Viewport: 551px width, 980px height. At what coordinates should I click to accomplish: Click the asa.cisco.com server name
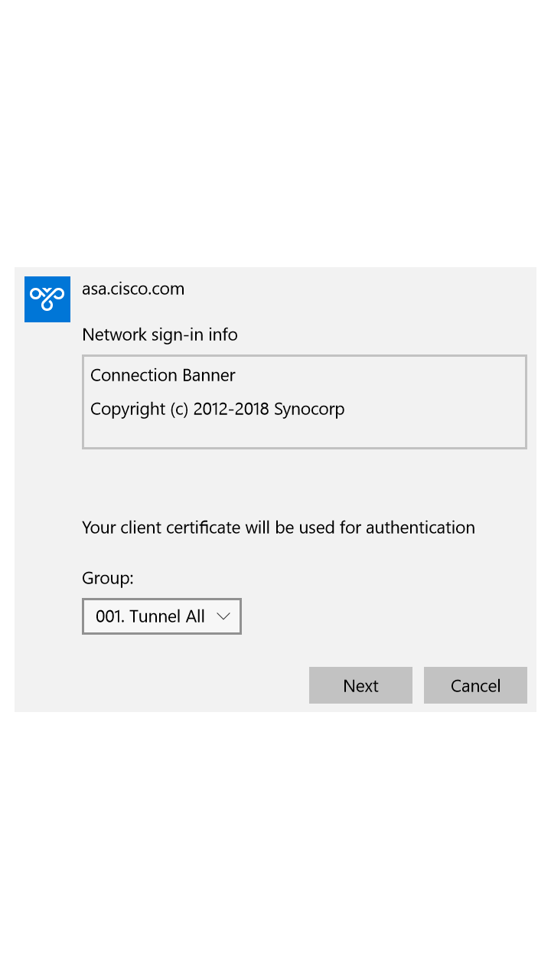pos(133,289)
